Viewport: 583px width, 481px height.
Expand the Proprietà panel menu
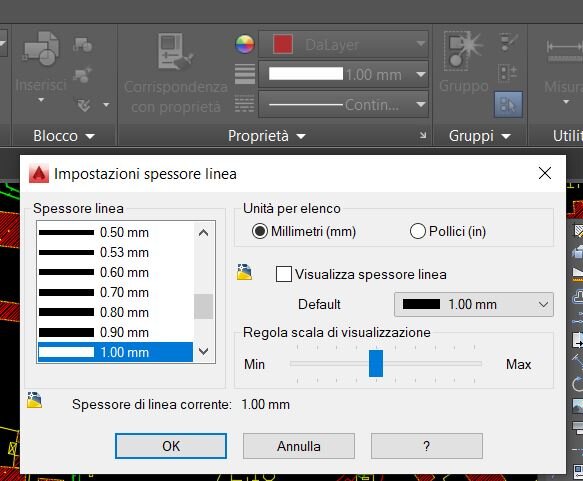click(266, 136)
